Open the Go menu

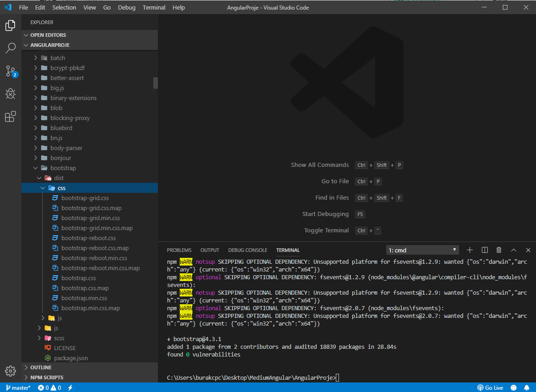(x=107, y=7)
